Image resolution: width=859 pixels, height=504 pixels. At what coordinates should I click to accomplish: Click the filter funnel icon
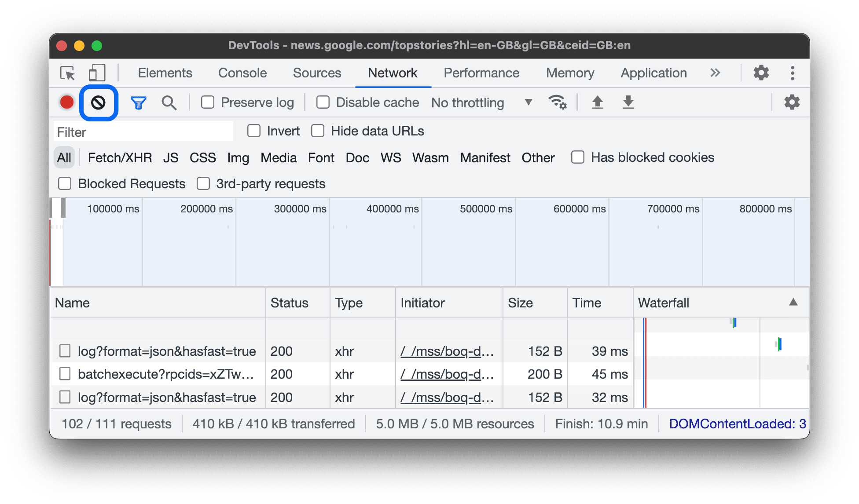[x=139, y=102]
